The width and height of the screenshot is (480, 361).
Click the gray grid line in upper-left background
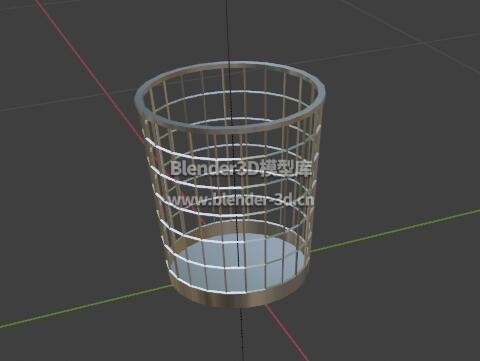pyautogui.click(x=67, y=99)
